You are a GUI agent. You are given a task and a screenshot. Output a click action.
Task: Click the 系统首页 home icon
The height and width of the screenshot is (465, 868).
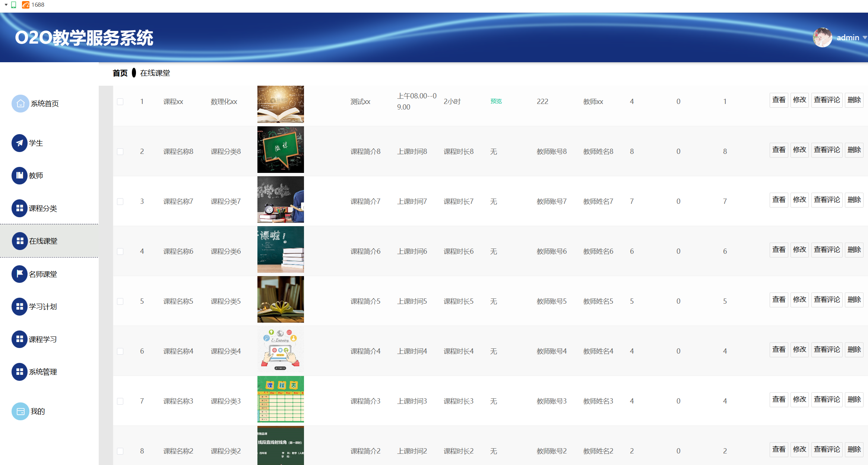20,104
